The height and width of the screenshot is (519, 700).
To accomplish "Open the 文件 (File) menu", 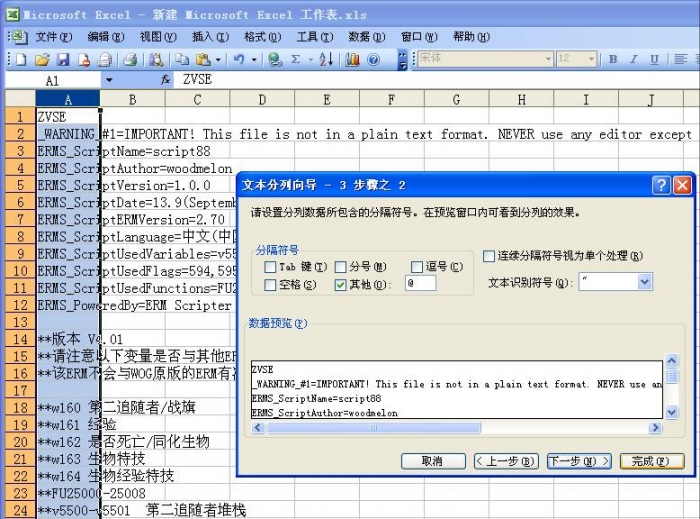I will click(x=54, y=37).
